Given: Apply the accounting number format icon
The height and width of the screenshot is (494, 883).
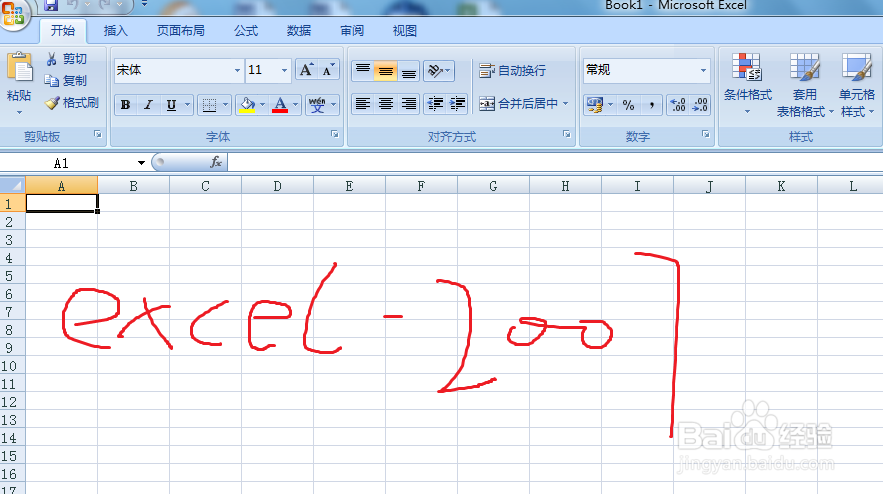Looking at the screenshot, I should click(x=595, y=105).
